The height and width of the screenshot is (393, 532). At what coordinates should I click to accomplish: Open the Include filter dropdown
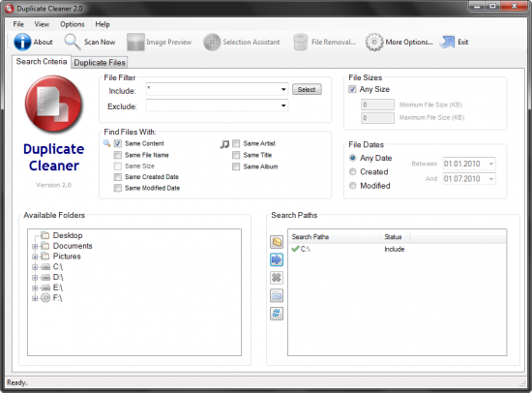[x=283, y=90]
